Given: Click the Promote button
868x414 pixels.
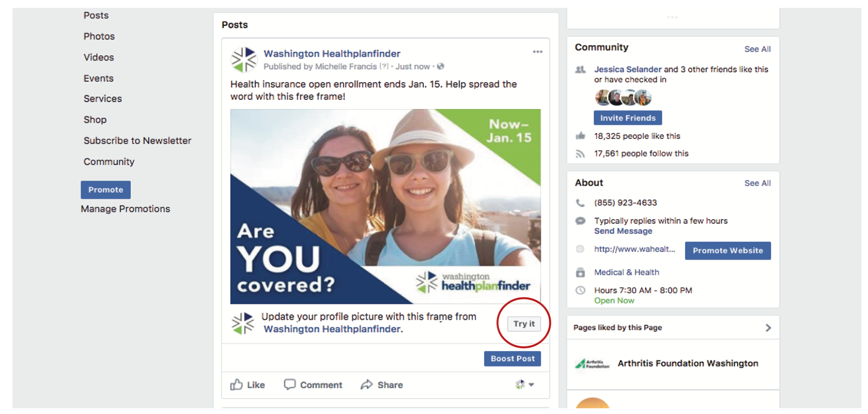Looking at the screenshot, I should 106,190.
